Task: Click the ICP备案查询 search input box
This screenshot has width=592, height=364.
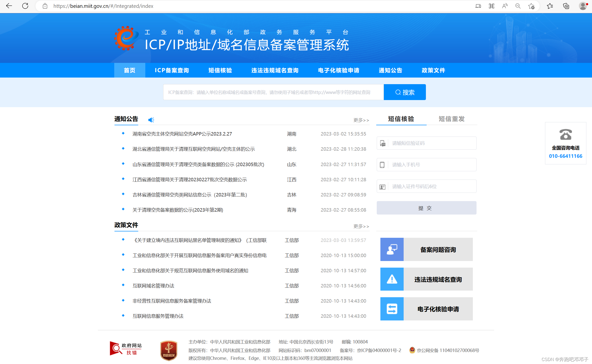Action: click(273, 92)
